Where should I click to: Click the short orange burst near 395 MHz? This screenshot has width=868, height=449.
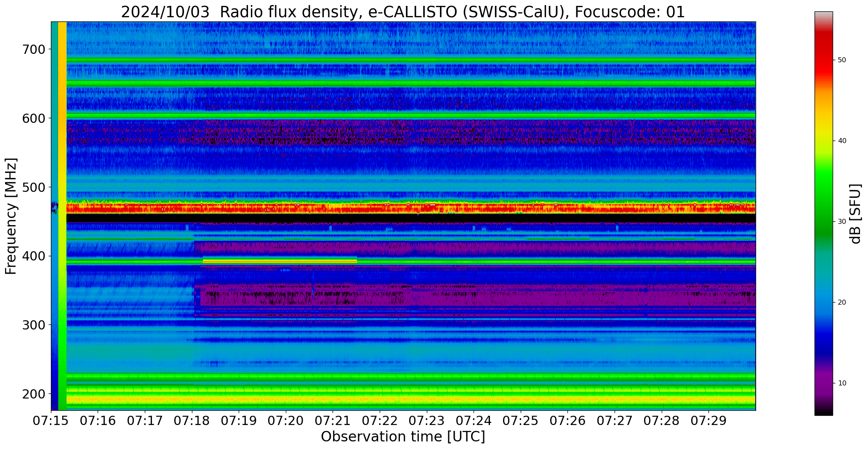pos(280,261)
